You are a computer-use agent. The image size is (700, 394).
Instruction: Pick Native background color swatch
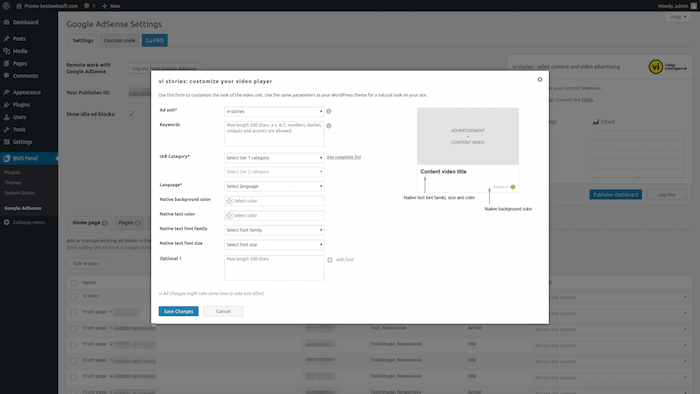point(229,201)
